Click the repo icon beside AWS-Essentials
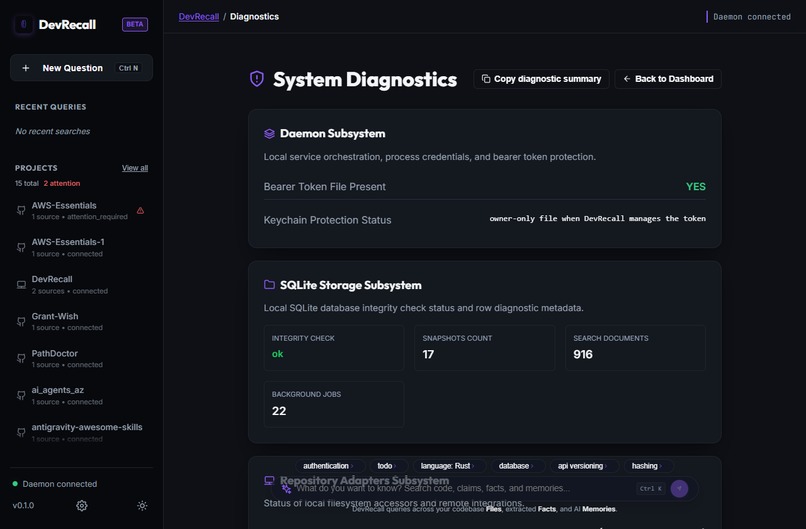The image size is (806, 529). click(x=21, y=210)
